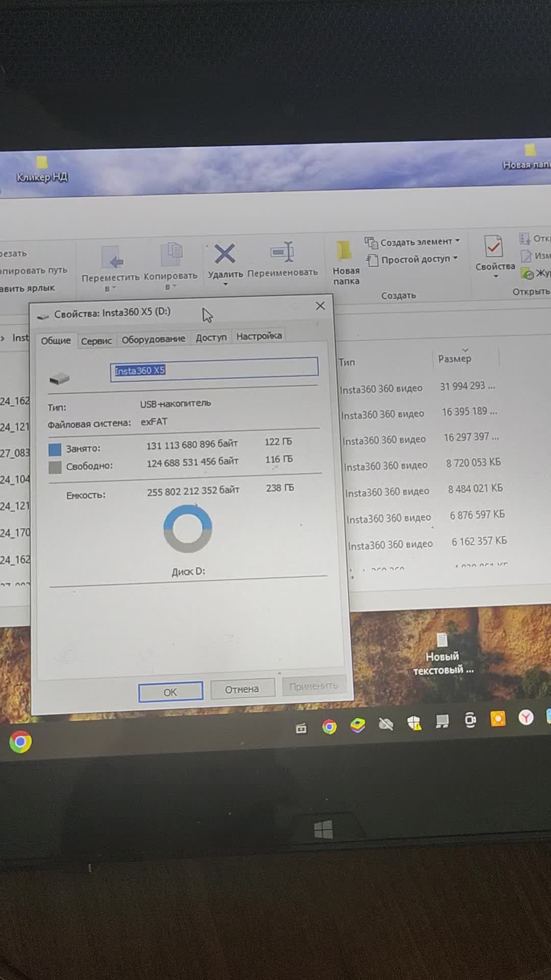The width and height of the screenshot is (551, 980).
Task: Close the Insta360 X5 properties dialog
Action: tap(320, 306)
